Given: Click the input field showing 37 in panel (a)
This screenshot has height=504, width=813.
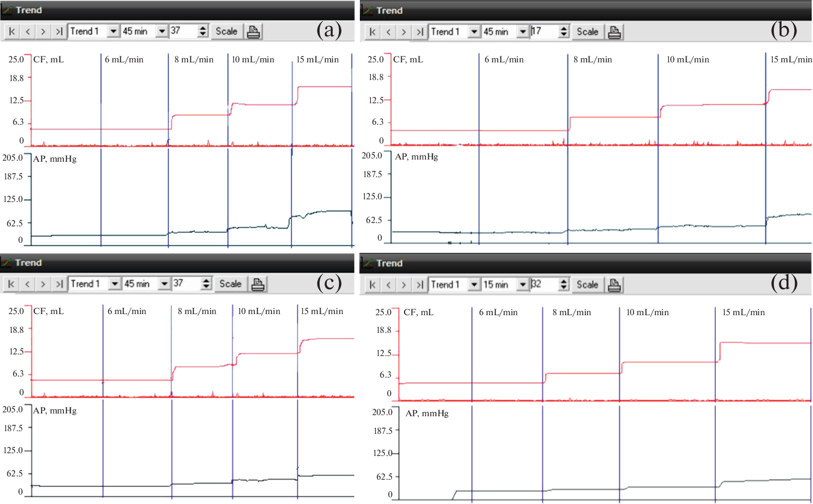Looking at the screenshot, I should coord(183,31).
